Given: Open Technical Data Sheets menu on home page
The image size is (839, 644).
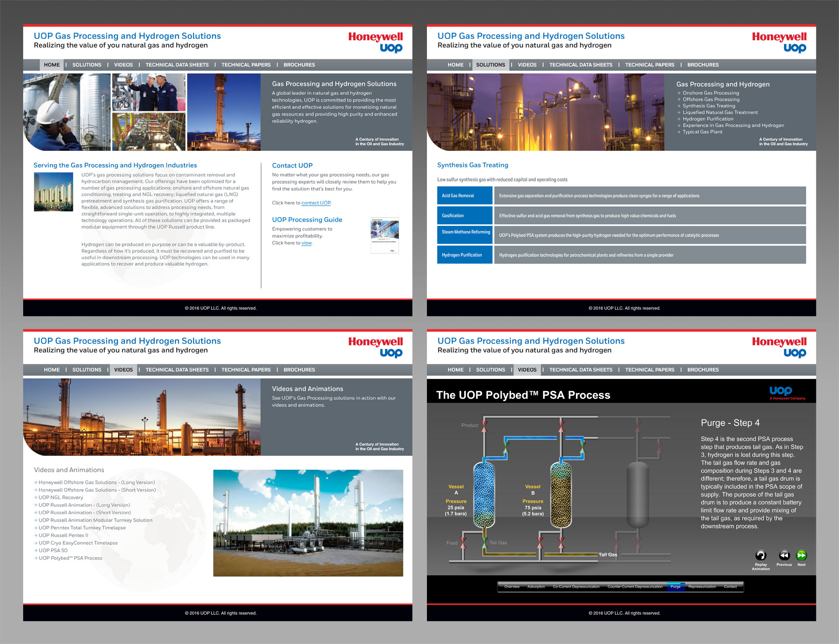Looking at the screenshot, I should coord(177,65).
